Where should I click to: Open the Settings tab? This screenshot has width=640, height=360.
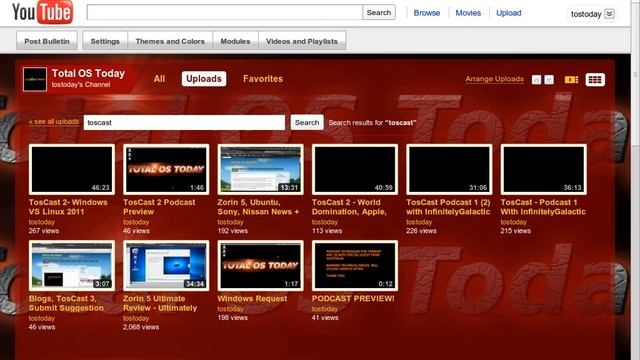pyautogui.click(x=105, y=41)
